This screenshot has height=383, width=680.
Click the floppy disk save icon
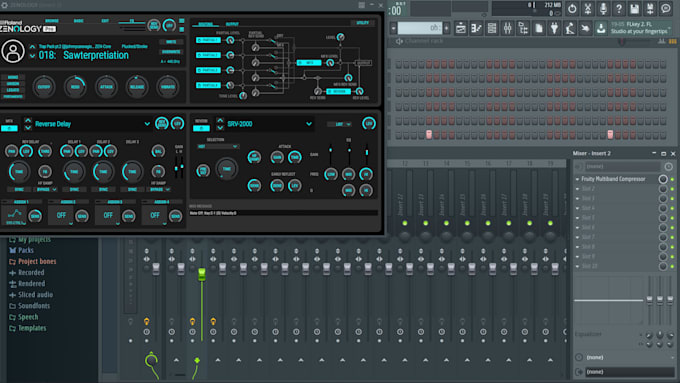coord(634,8)
